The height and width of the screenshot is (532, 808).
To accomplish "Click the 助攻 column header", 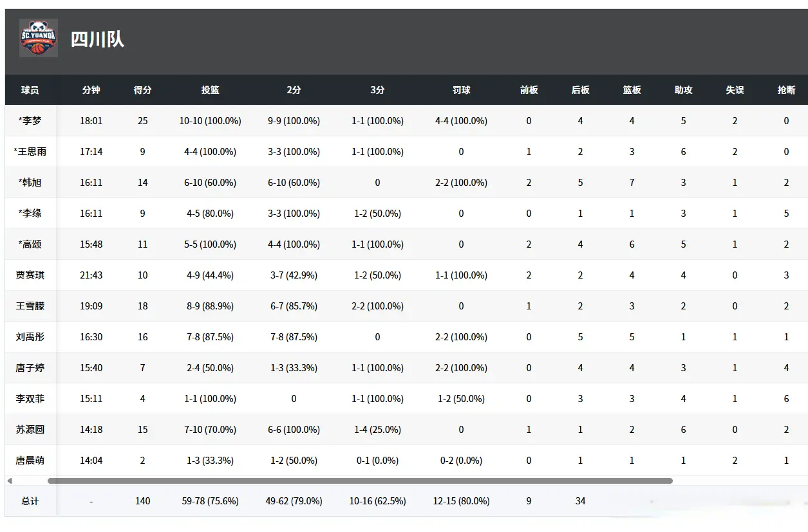I will (683, 90).
